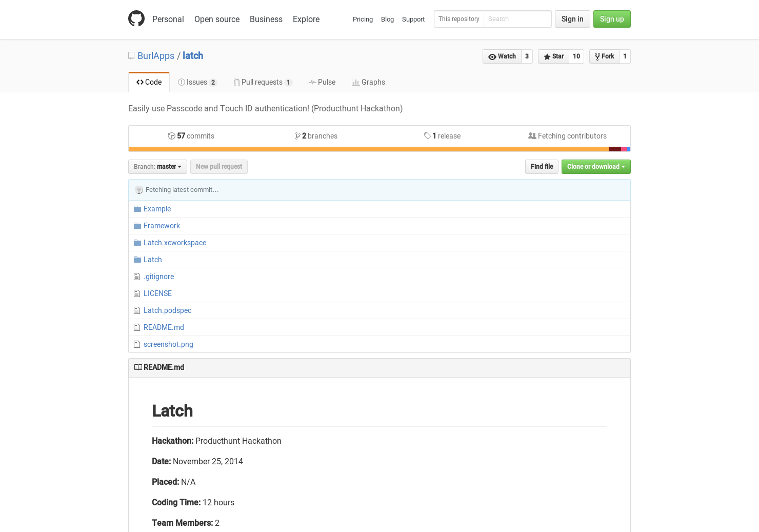Open the latch repository name link
Viewport: 759px width, 532px height.
pos(193,56)
